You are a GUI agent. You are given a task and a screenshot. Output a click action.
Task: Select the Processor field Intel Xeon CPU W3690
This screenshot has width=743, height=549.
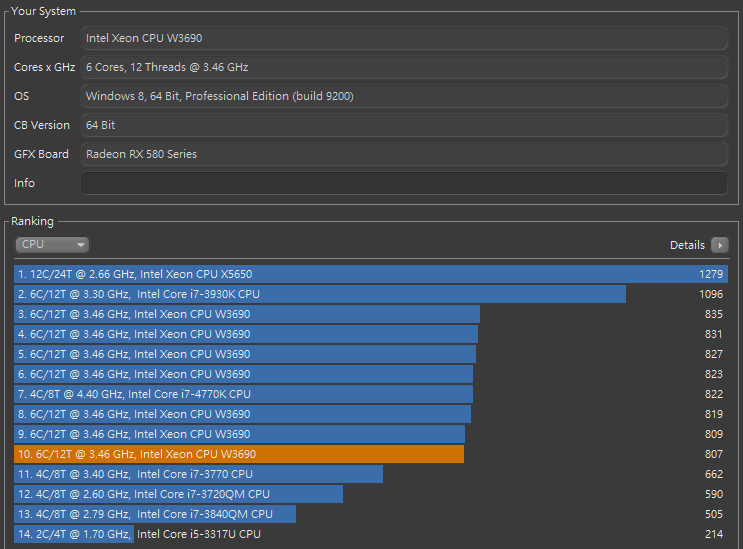[404, 38]
